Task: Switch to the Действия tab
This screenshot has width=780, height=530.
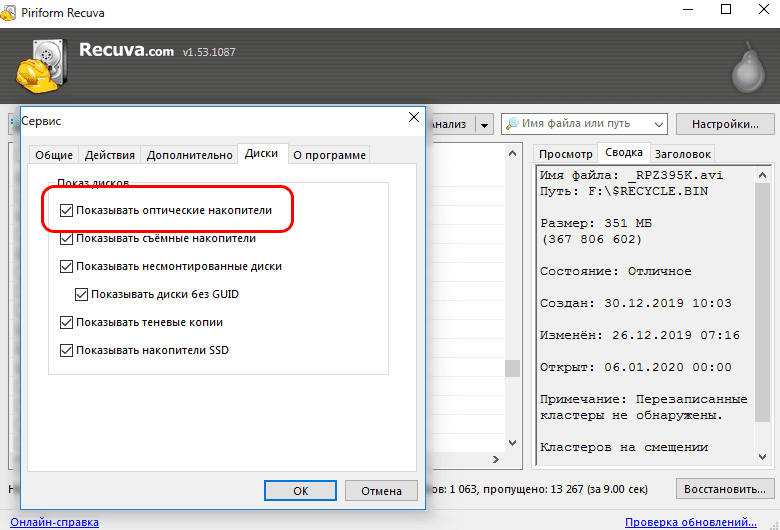Action: 109,155
